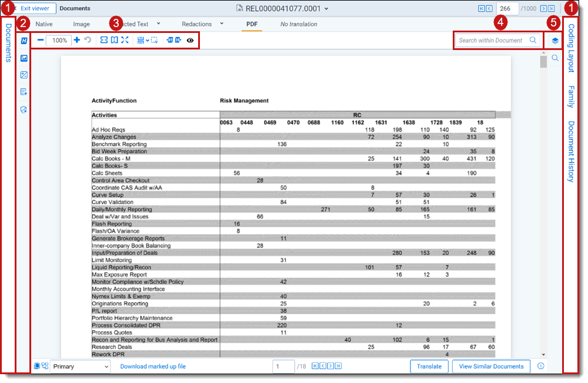Click View Similar Documents button
This screenshot has height=383, width=588.
coord(491,367)
